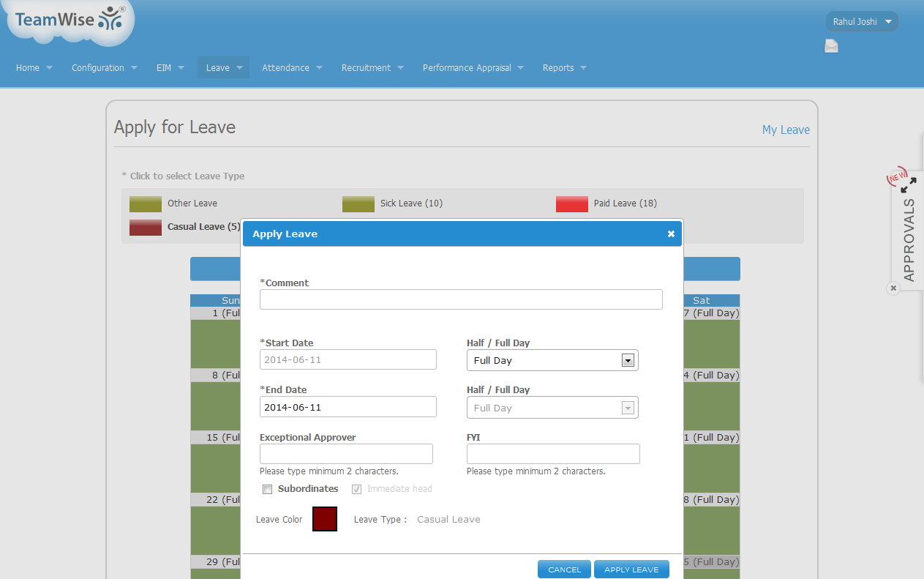This screenshot has width=924, height=579.
Task: Select the Other Leave color icon
Action: 145,203
